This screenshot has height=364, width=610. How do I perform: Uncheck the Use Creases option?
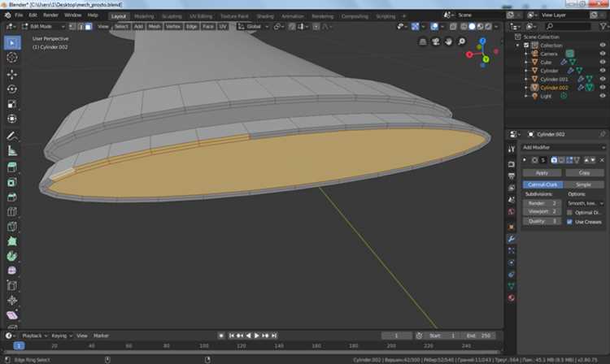pyautogui.click(x=569, y=222)
